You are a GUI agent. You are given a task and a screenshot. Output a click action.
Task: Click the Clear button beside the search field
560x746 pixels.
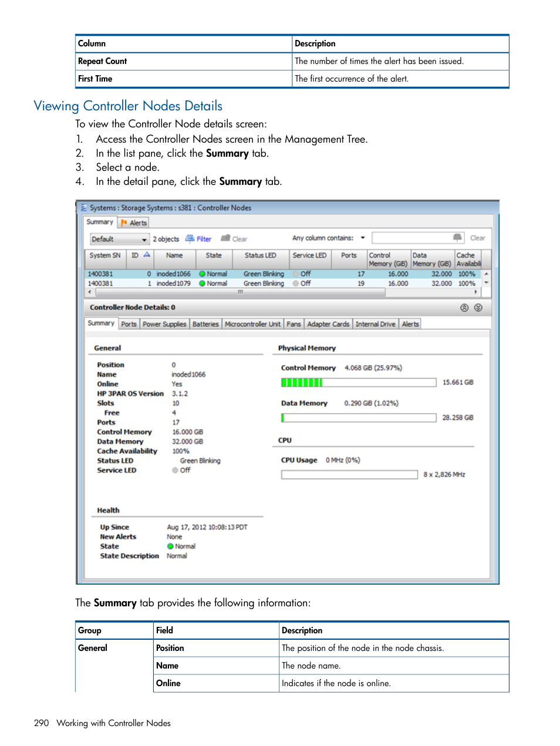477,238
